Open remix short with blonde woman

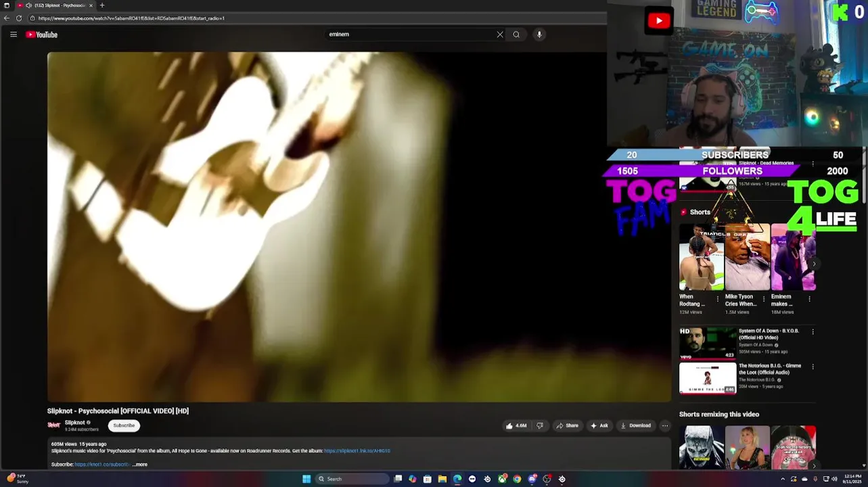coord(747,447)
